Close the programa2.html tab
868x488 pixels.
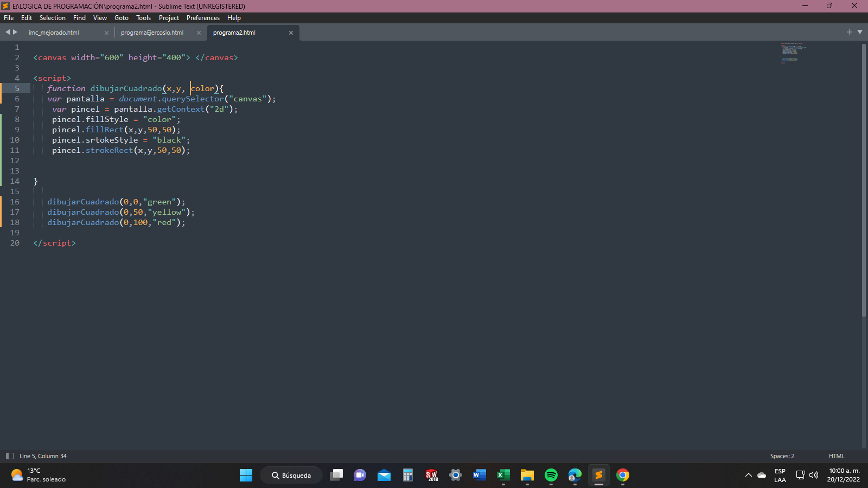[291, 33]
